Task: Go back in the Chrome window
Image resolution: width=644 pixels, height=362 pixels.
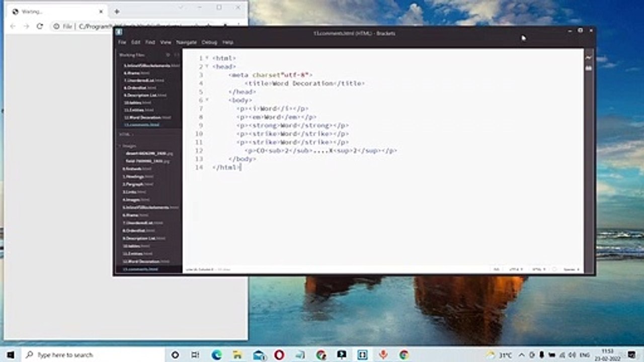Action: (x=13, y=26)
